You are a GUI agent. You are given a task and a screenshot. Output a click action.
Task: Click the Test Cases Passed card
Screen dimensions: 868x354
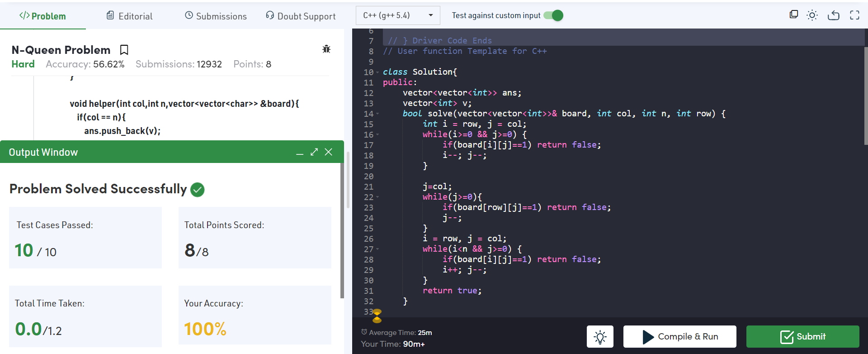tap(85, 238)
